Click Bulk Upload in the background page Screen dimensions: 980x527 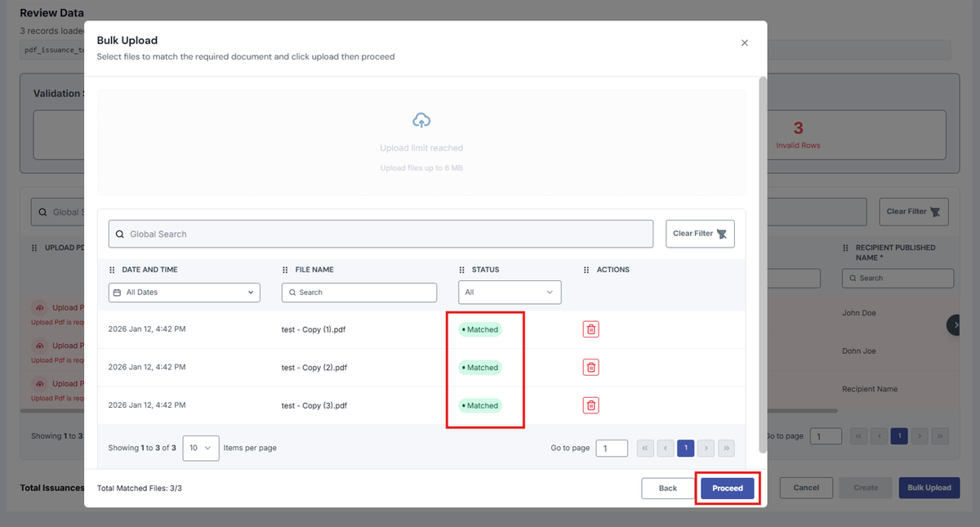(929, 488)
